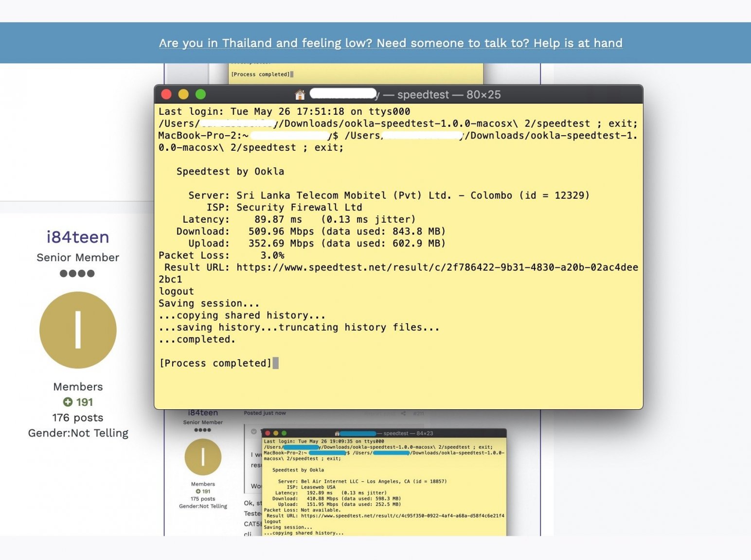Click home folder icon in 80×25 terminal title
The height and width of the screenshot is (560, 751).
pos(300,94)
